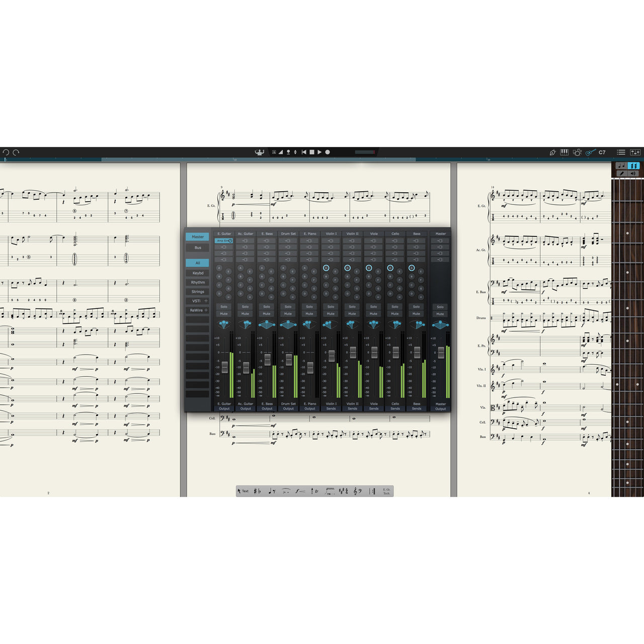Open the virtual drum pad
Screen dimensions: 644x644
[x=577, y=152]
